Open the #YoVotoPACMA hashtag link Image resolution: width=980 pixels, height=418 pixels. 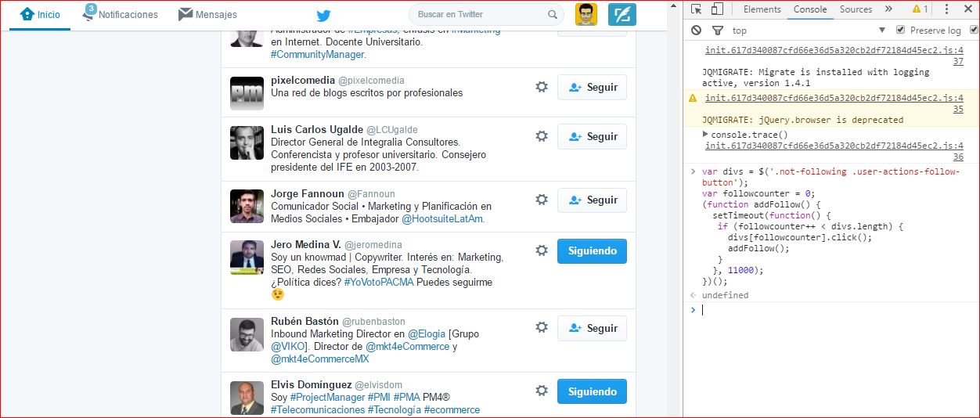tap(378, 283)
